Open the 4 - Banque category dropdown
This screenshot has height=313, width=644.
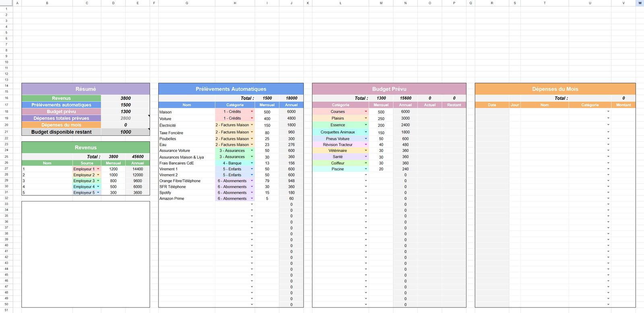pyautogui.click(x=252, y=163)
